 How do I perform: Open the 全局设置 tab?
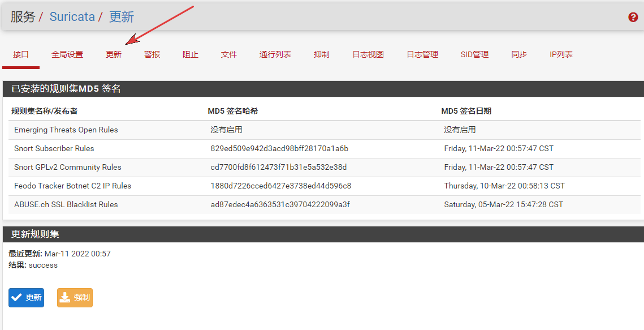coord(67,54)
